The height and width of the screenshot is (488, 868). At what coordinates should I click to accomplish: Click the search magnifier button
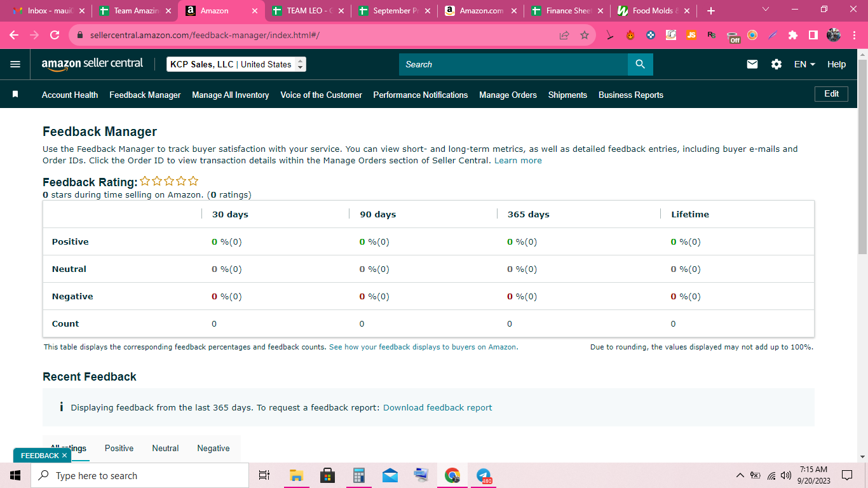[640, 64]
